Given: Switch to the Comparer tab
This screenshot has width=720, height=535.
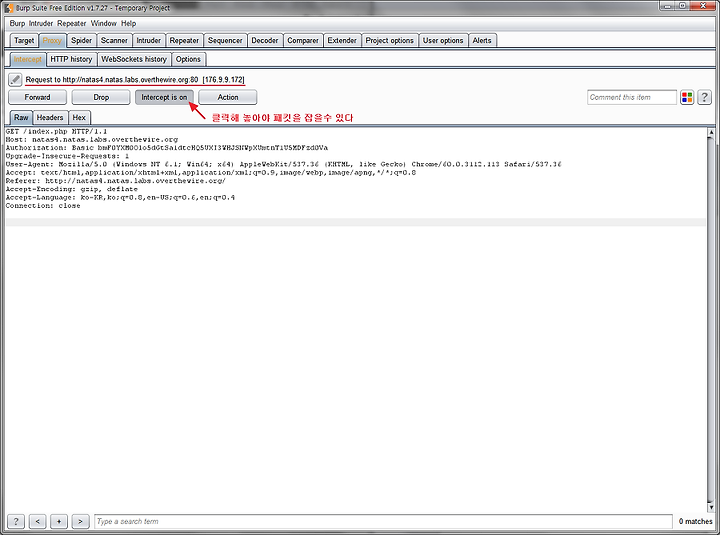Looking at the screenshot, I should tap(303, 40).
